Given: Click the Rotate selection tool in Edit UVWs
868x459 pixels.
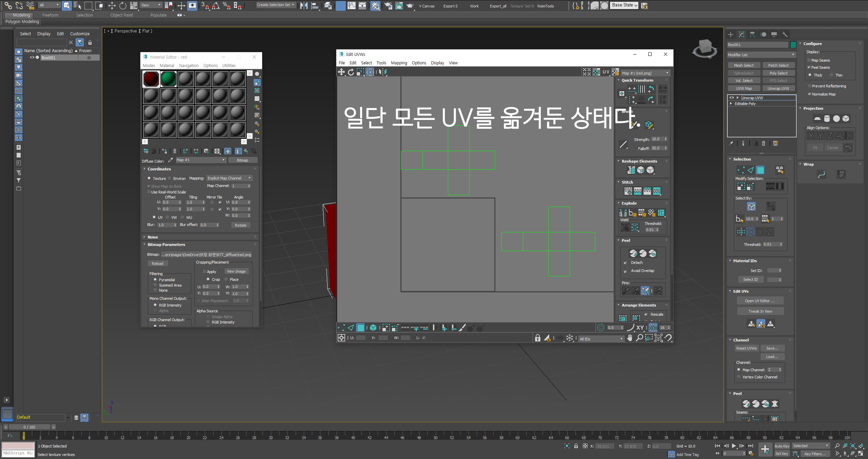Looking at the screenshot, I should click(x=351, y=72).
